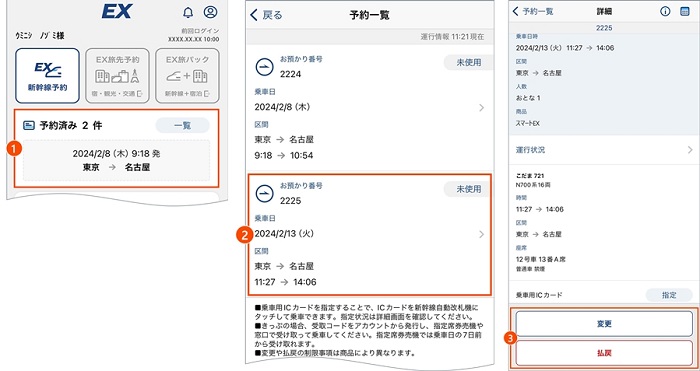Click おとな 1 passenger count text
The height and width of the screenshot is (371, 700).
[x=528, y=98]
